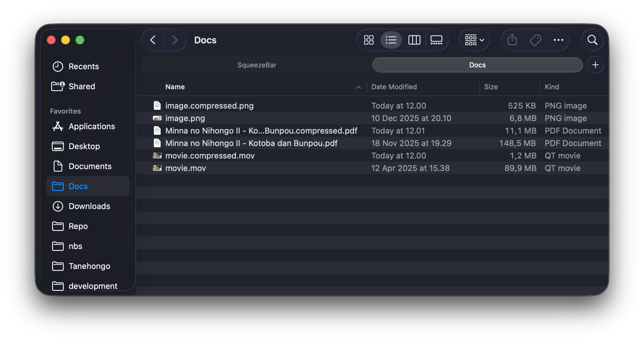Open the Group By dropdown
Image resolution: width=644 pixels, height=342 pixels.
click(474, 40)
